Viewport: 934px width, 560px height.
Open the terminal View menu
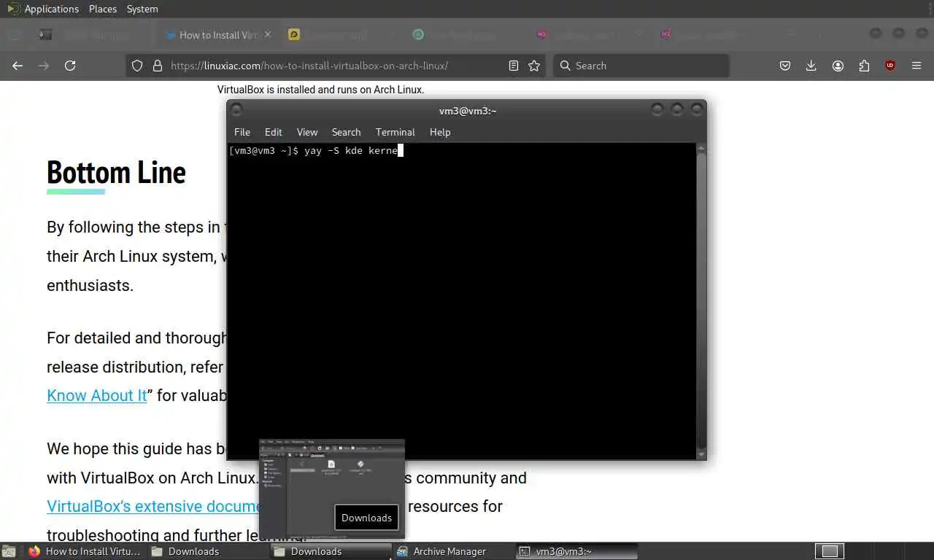coord(307,132)
